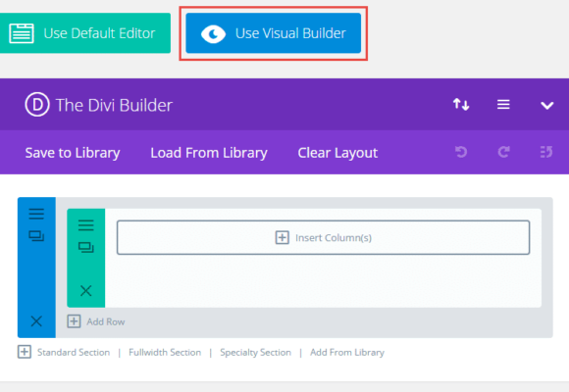Collapse the Divi Builder panel chevron

546,106
